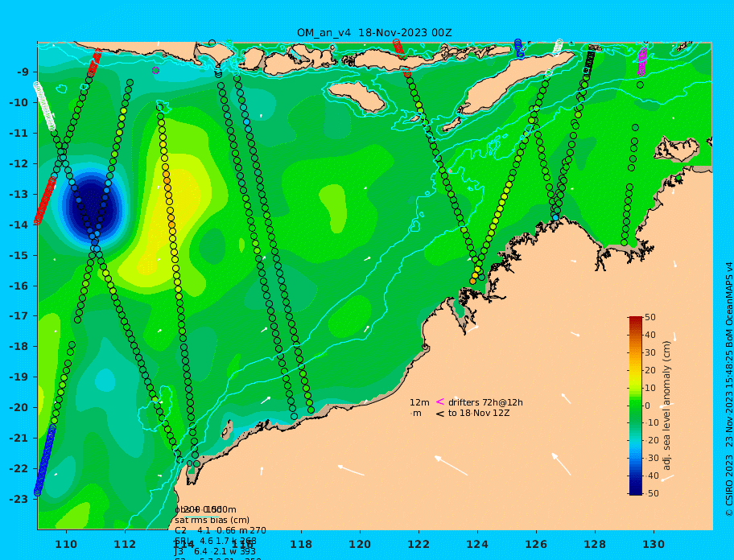Image resolution: width=734 pixels, height=560 pixels.
Task: Click the colorbar tick label positive 30
Action: point(650,352)
